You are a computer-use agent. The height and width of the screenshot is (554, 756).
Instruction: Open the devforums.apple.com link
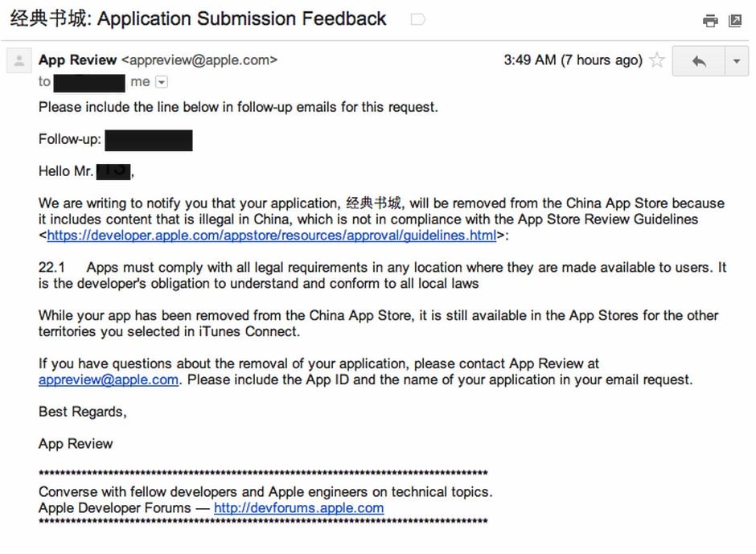coord(299,507)
